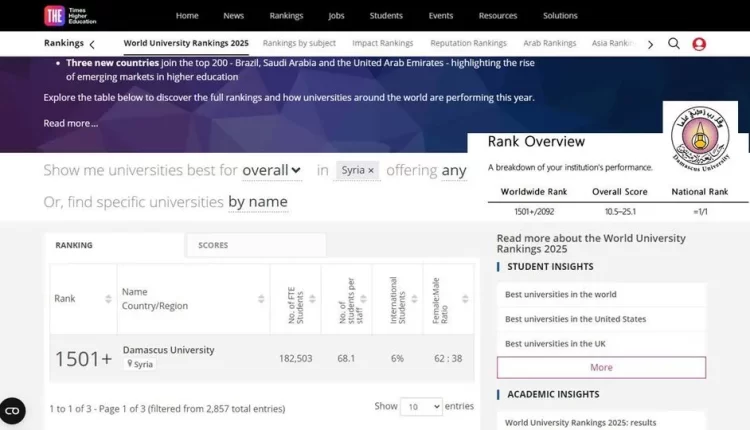Click the Read more... link
The image size is (750, 430).
click(x=71, y=123)
